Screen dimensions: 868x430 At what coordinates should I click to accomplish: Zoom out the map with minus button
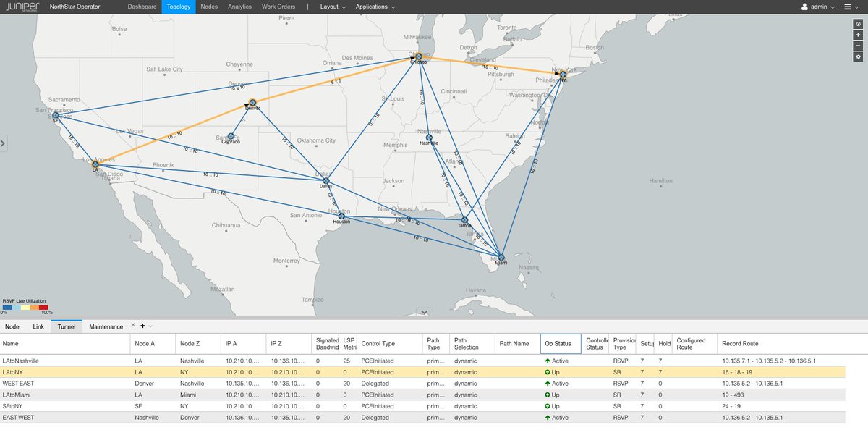pyautogui.click(x=858, y=46)
